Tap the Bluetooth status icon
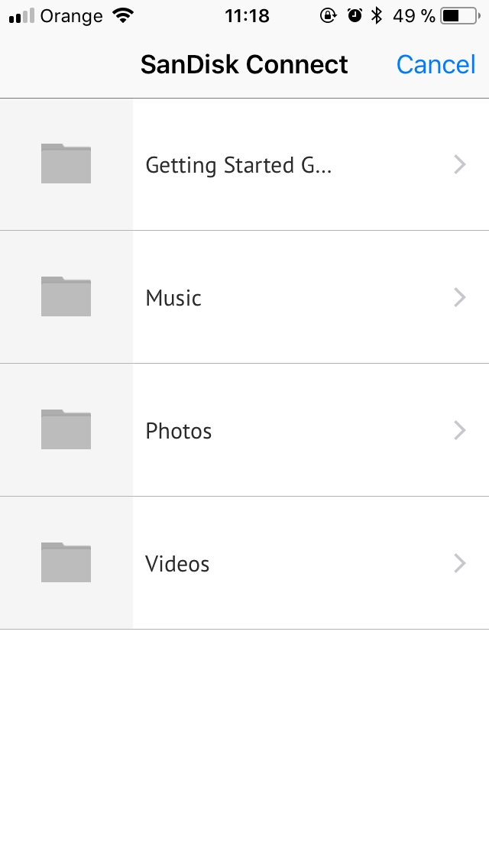The height and width of the screenshot is (868, 489). [377, 15]
